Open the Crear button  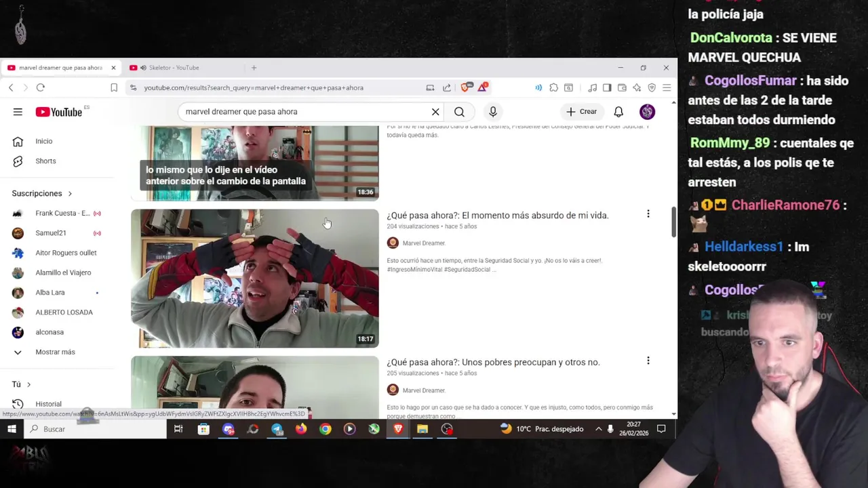point(582,112)
